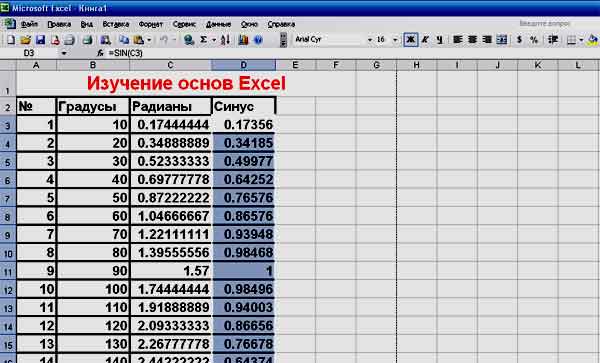Select the degrees cell with 120
The image size is (600, 363).
coord(93,326)
